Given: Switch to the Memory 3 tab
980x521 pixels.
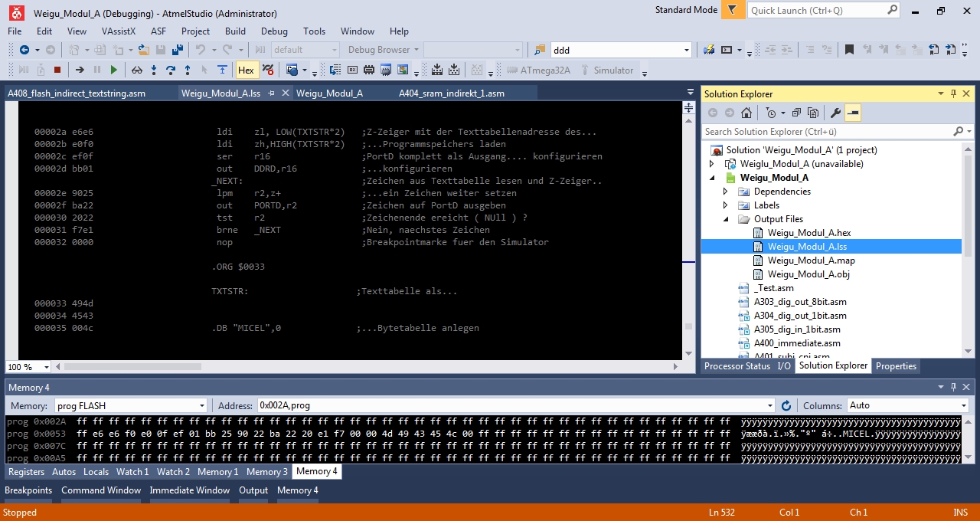Looking at the screenshot, I should pyautogui.click(x=267, y=472).
